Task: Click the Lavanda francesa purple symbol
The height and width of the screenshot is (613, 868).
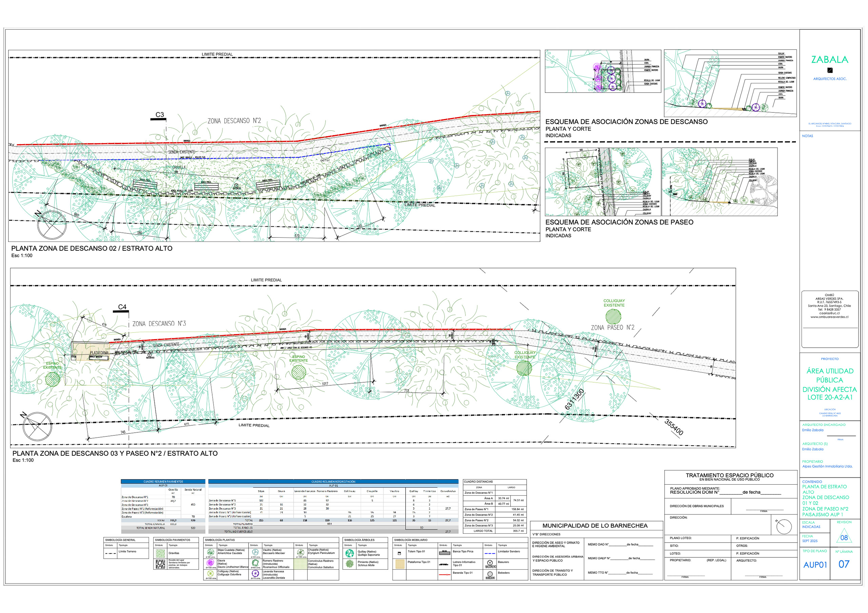Action: coord(255,574)
